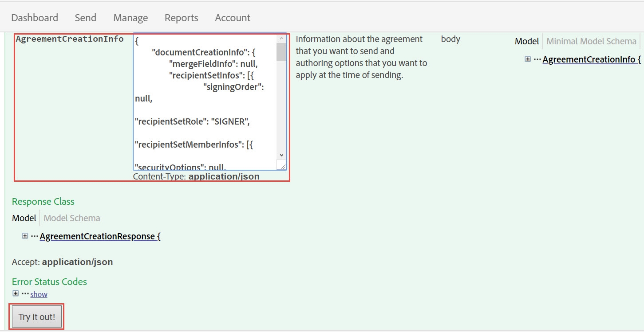Expand the Error Status Codes section
The width and height of the screenshot is (644, 332).
[x=16, y=293]
